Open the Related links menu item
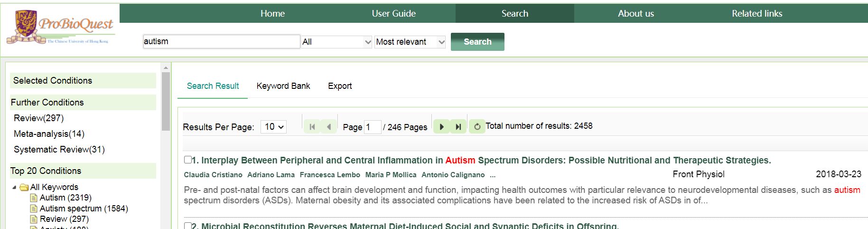 tap(757, 13)
